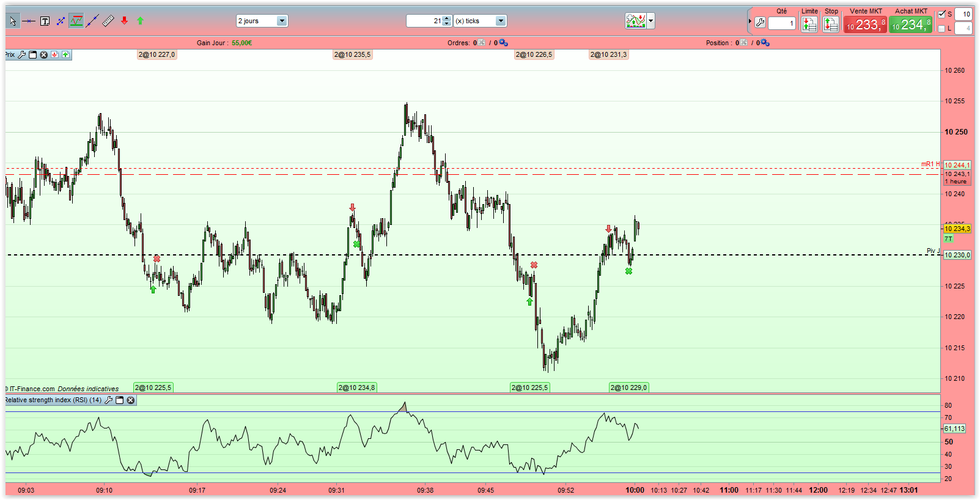Click the mR1 level price tag 10 244,1
Viewport: 980px width, 500px height.
(957, 165)
